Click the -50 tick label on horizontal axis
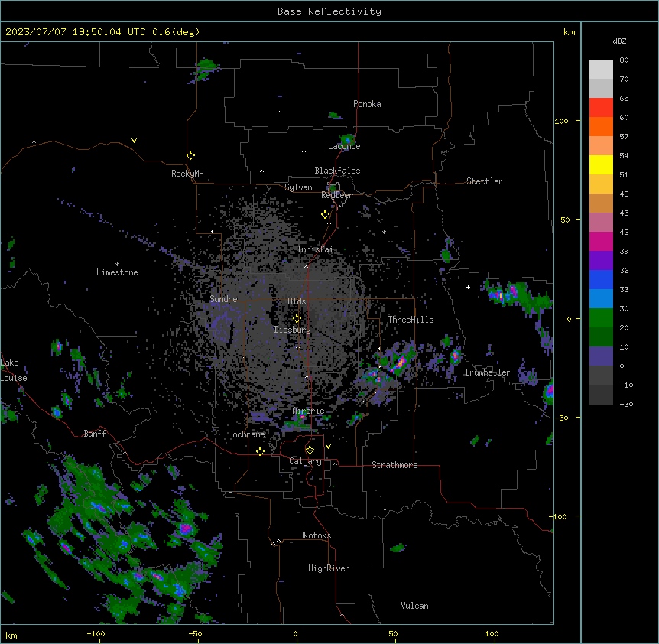Viewport: 659px width, 644px height. coord(195,633)
